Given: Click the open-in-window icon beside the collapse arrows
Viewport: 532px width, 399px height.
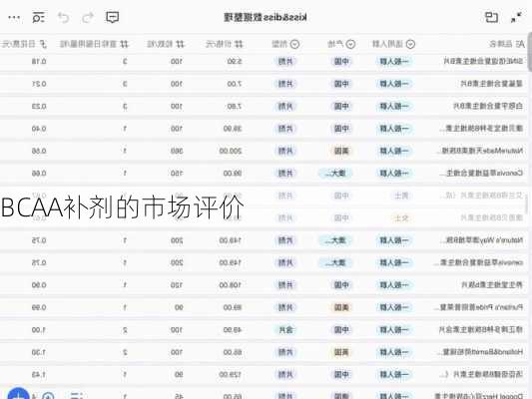Looking at the screenshot, I should point(491,17).
